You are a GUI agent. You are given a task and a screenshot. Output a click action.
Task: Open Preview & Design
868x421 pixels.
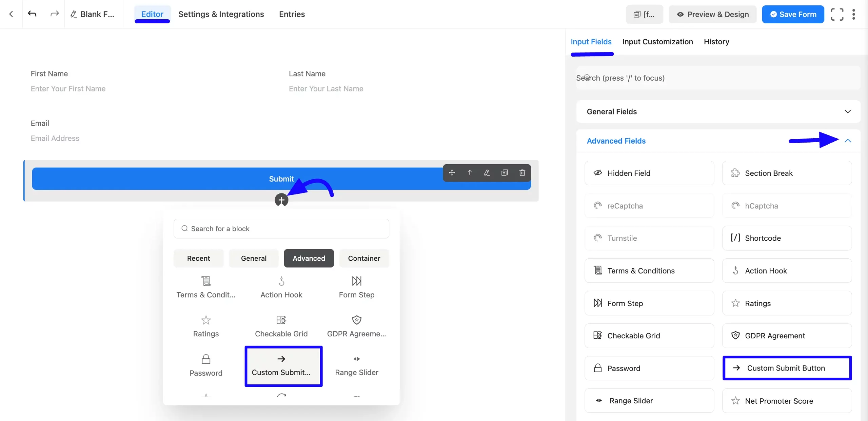712,14
